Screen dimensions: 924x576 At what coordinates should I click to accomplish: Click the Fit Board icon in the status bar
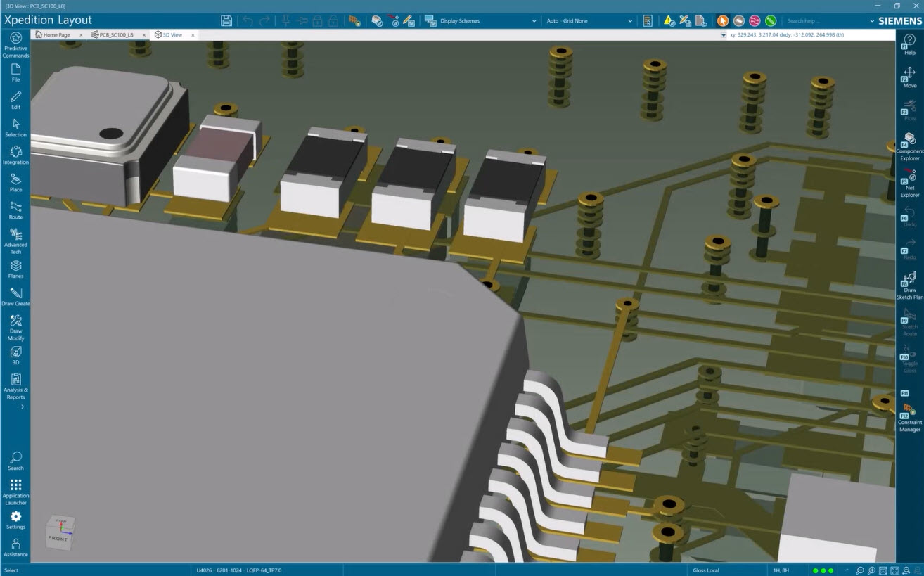(883, 570)
